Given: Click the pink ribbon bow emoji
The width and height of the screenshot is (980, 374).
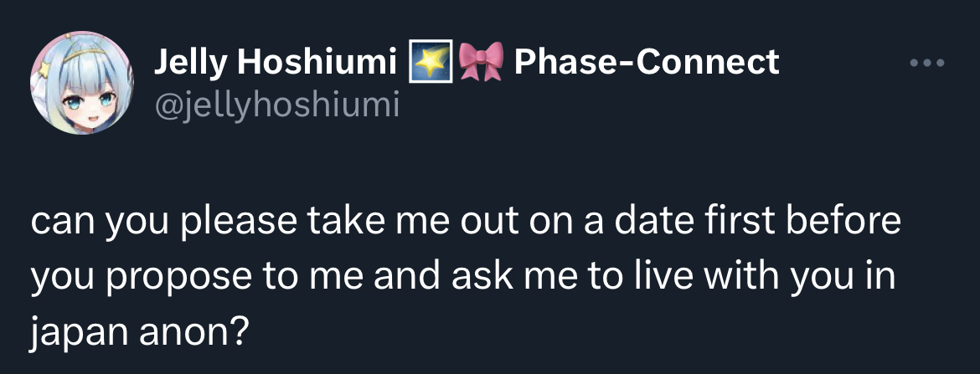Looking at the screenshot, I should coord(482,62).
